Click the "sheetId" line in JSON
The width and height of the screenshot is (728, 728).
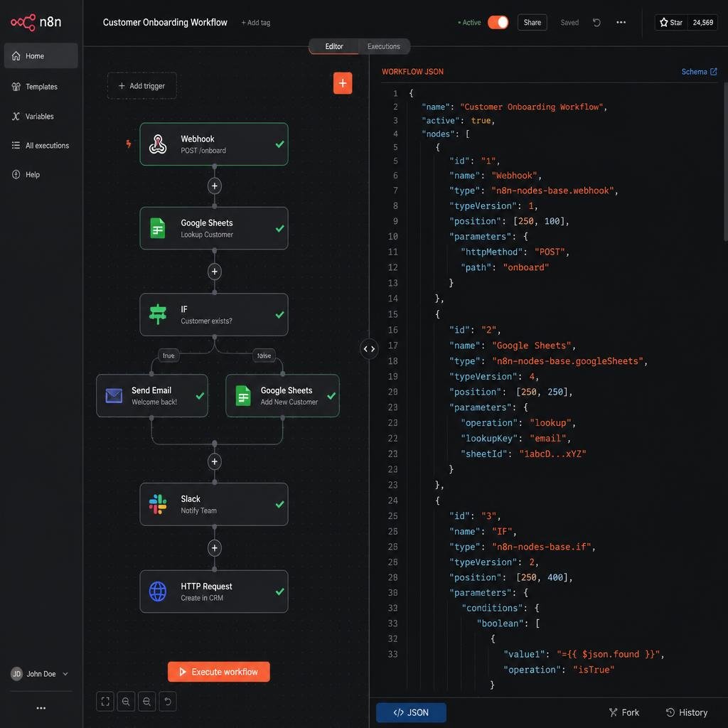click(x=523, y=454)
